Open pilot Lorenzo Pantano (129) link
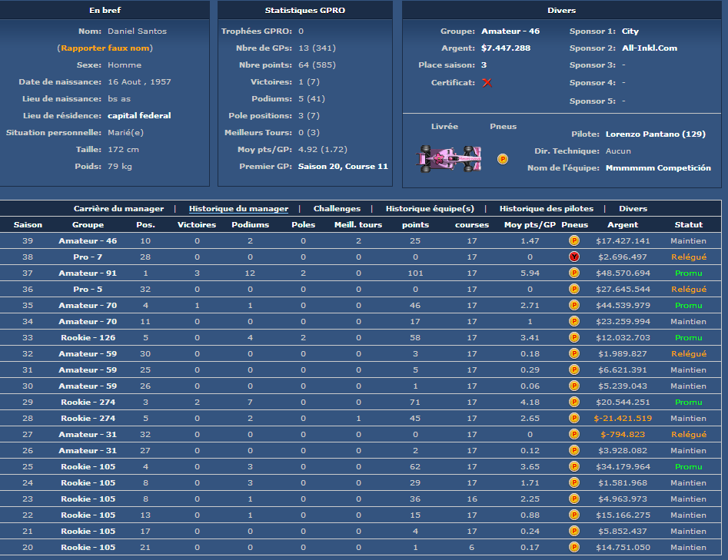The width and height of the screenshot is (728, 560). click(656, 134)
